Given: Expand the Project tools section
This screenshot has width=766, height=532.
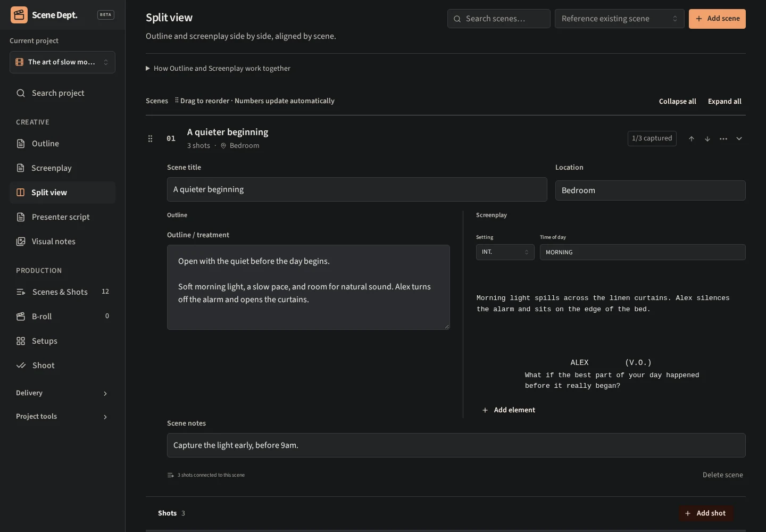Looking at the screenshot, I should 62,417.
